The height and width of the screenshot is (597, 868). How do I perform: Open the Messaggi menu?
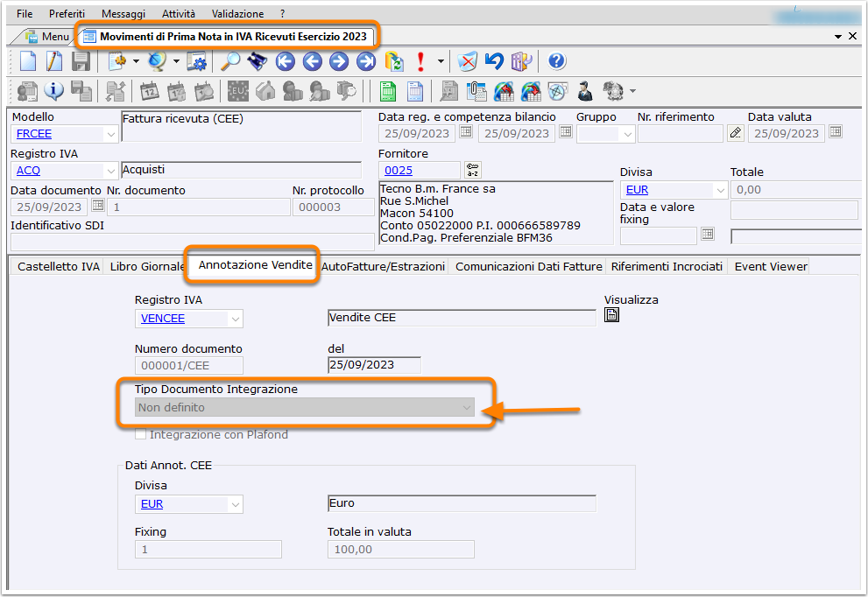click(x=123, y=14)
